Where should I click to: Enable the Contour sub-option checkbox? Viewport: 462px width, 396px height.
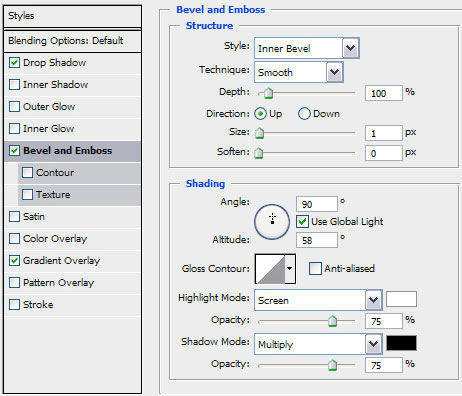point(27,172)
